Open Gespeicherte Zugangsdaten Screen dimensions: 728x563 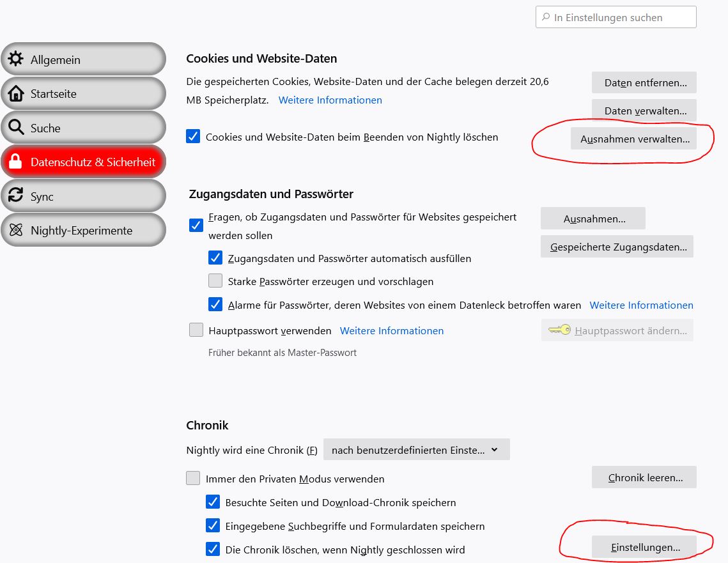(617, 247)
